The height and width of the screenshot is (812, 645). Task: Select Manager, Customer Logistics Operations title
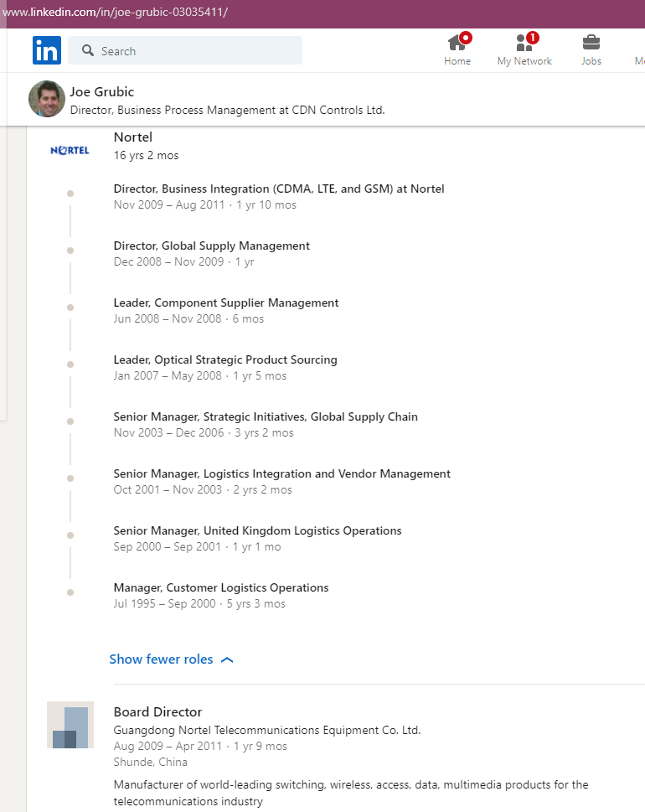(x=221, y=587)
